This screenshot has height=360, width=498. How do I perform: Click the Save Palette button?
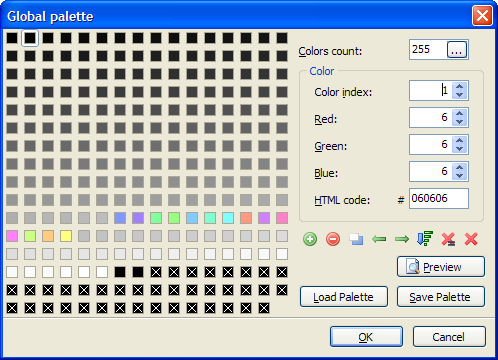[441, 297]
